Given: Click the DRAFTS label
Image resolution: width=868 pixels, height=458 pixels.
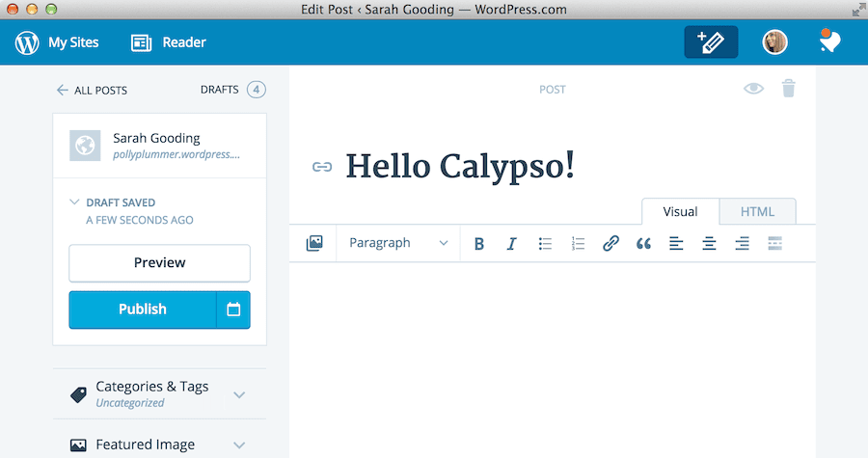Looking at the screenshot, I should [x=220, y=90].
